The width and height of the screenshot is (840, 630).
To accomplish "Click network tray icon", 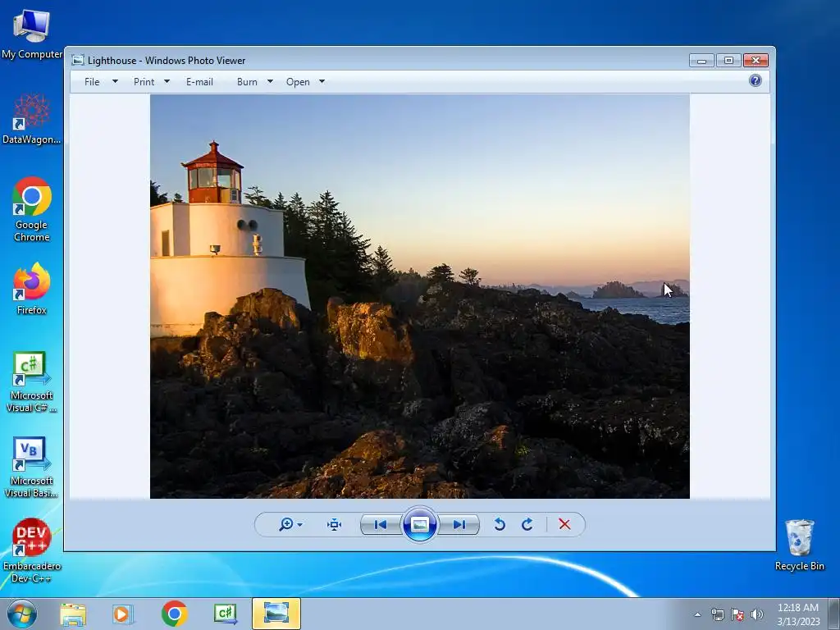I will 717,614.
